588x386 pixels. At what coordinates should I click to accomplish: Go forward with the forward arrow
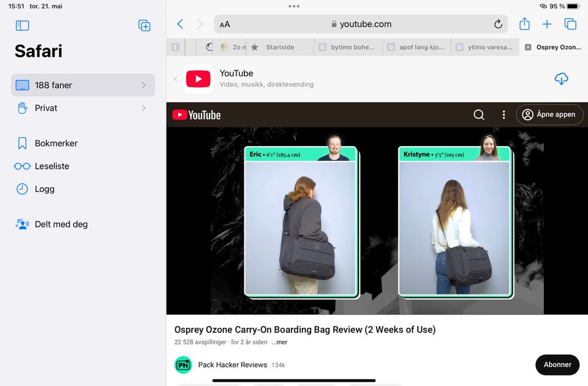(200, 24)
